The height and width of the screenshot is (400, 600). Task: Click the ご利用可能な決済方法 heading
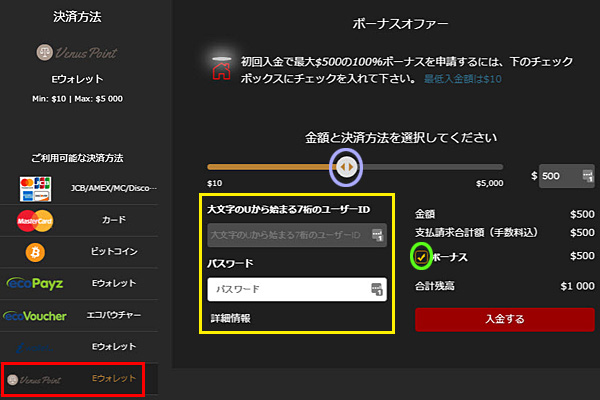77,158
